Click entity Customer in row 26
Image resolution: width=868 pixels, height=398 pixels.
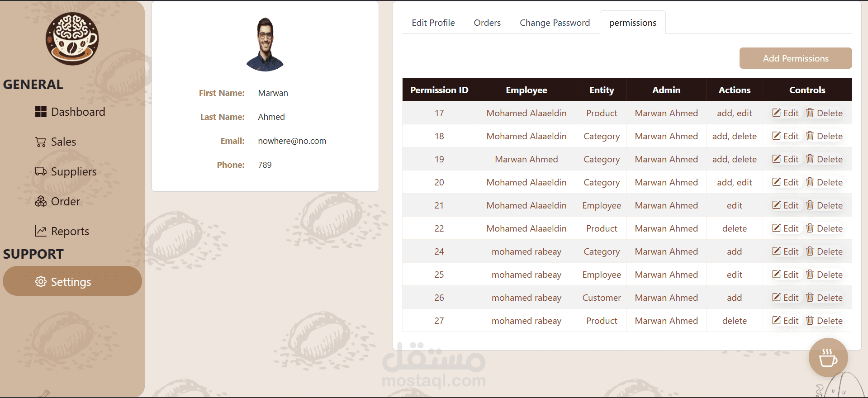(x=602, y=298)
